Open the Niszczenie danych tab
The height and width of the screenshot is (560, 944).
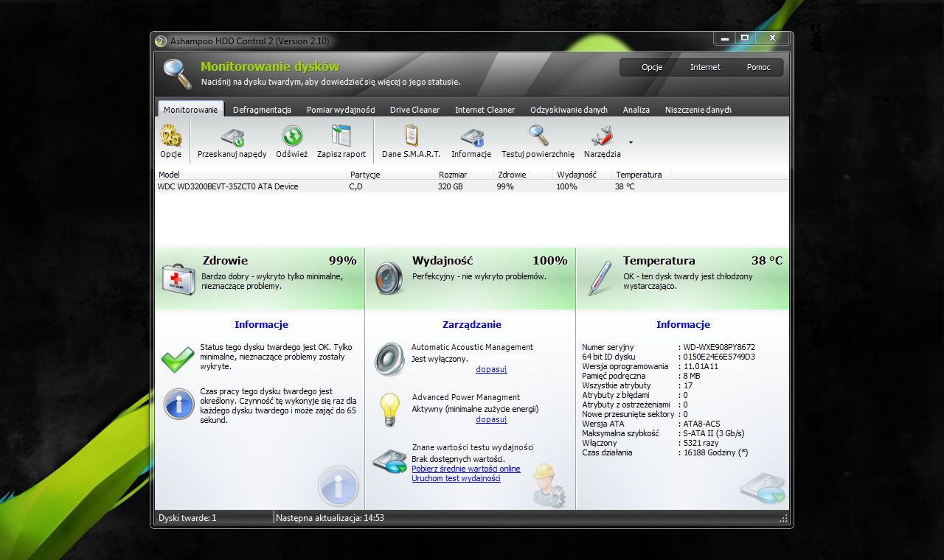pos(698,110)
